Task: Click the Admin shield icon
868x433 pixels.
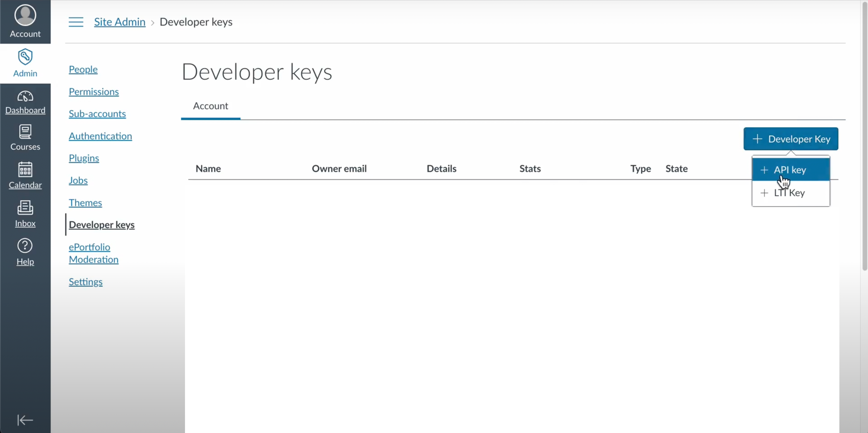Action: 25,57
